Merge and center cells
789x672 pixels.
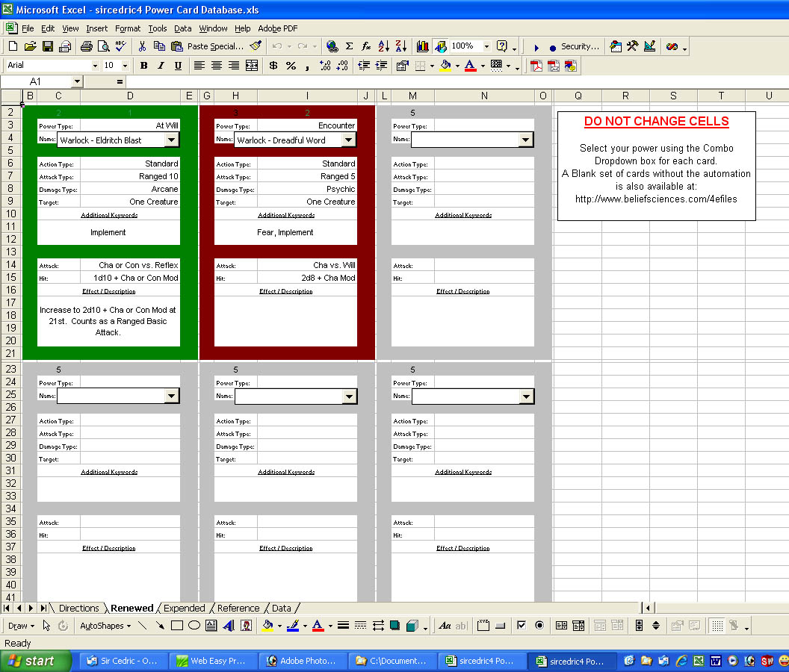[x=252, y=66]
